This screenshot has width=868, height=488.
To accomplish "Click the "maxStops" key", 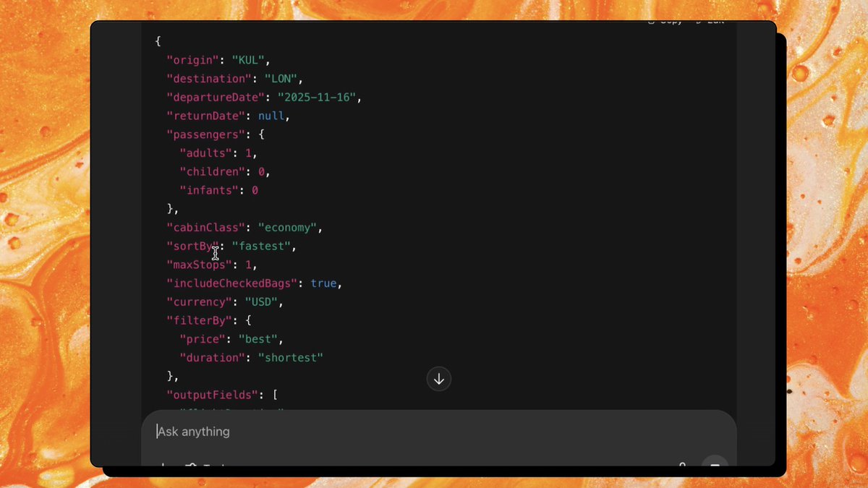I will (200, 265).
